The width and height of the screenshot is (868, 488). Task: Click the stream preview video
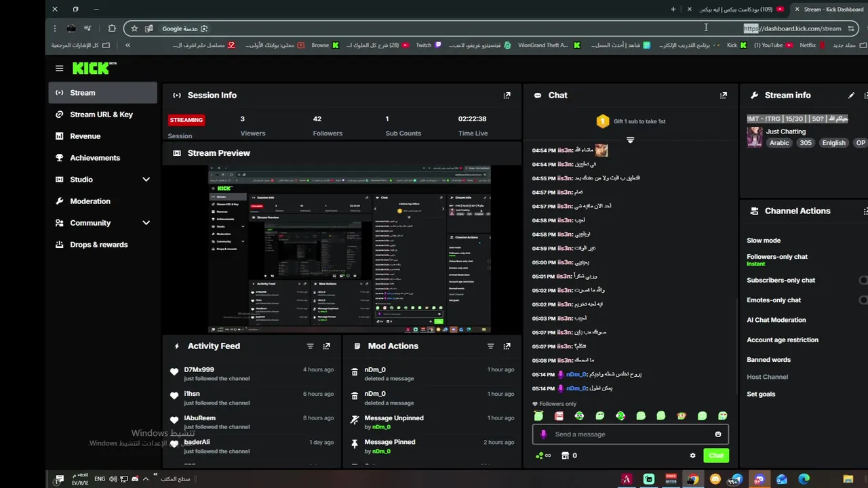tap(349, 249)
